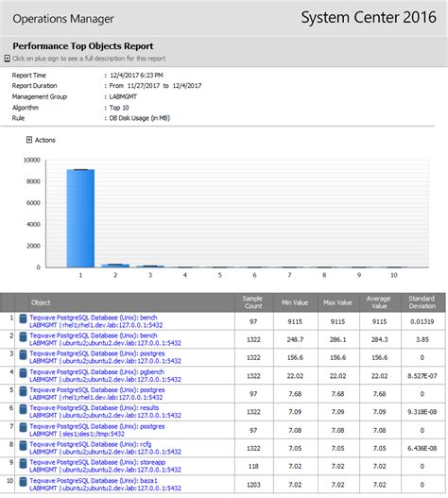The width and height of the screenshot is (448, 498).
Task: Click database icon in row 1 bench rhel1
Action: pyautogui.click(x=23, y=318)
